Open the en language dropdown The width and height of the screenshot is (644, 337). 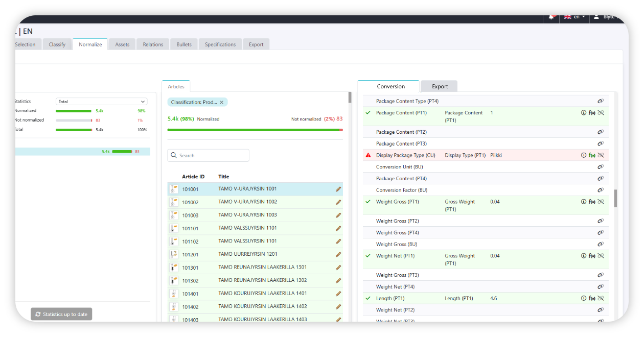(x=575, y=17)
